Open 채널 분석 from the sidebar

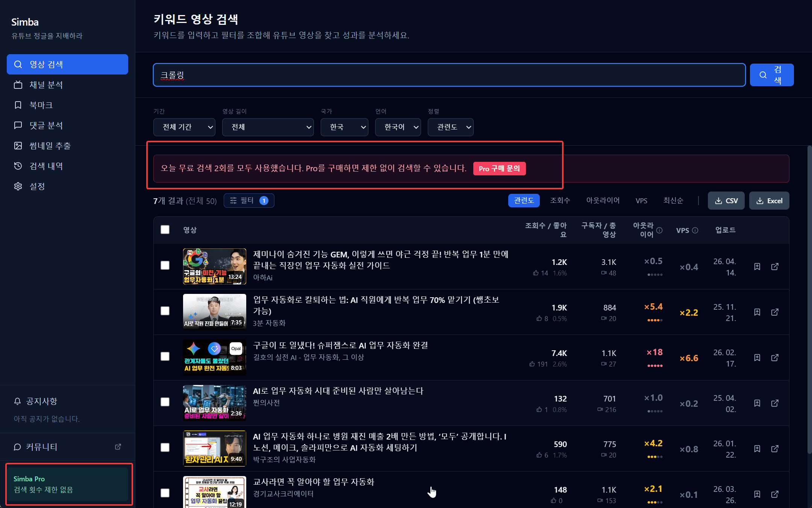(67, 85)
